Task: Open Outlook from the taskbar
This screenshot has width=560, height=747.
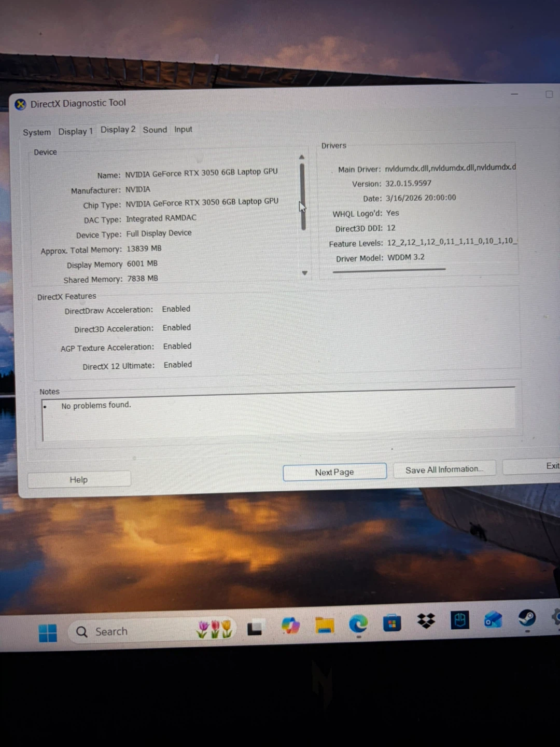Action: click(493, 619)
